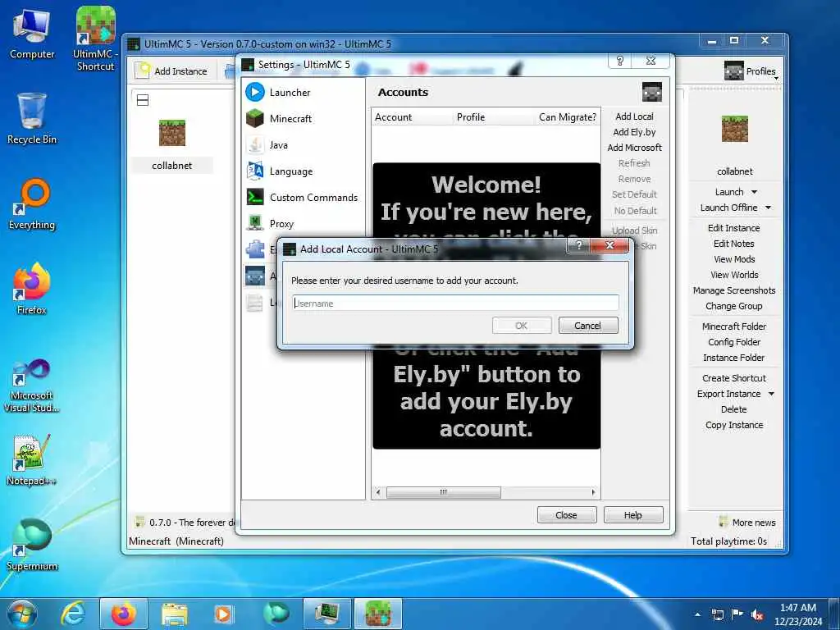The height and width of the screenshot is (630, 840).
Task: Click the group collapse toggle above collabnet
Action: tap(143, 100)
